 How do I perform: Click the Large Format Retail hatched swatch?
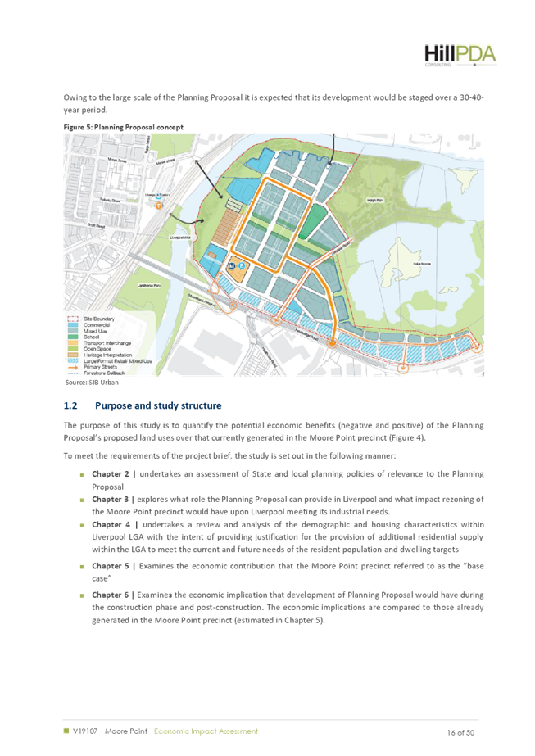[x=73, y=360]
